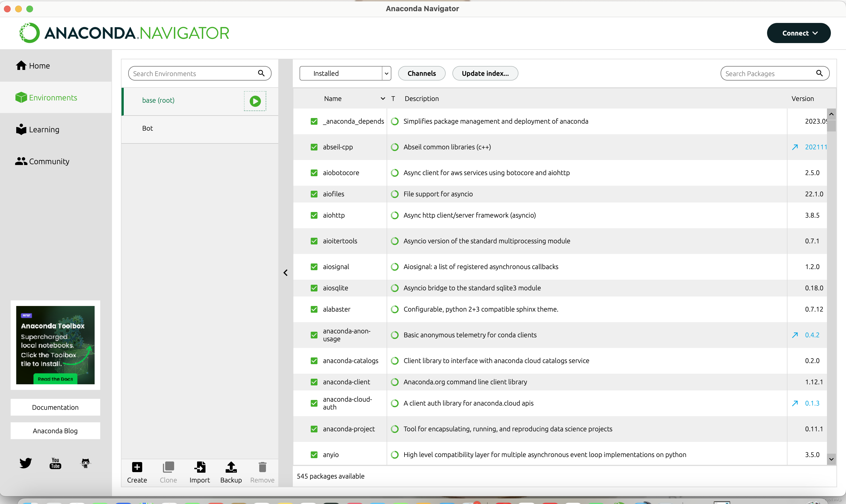Click Read the Docs on Toolbox ad
Viewport: 846px width, 504px height.
[x=55, y=379]
